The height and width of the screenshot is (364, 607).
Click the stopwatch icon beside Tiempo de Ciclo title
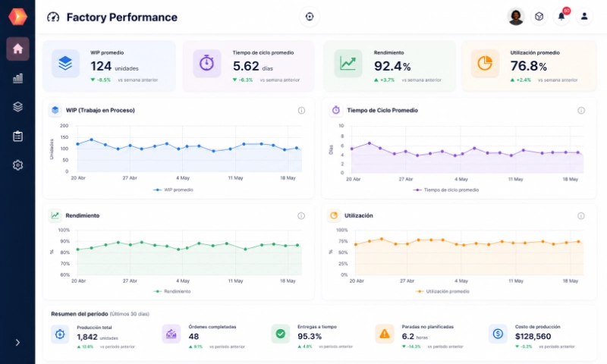tap(335, 110)
